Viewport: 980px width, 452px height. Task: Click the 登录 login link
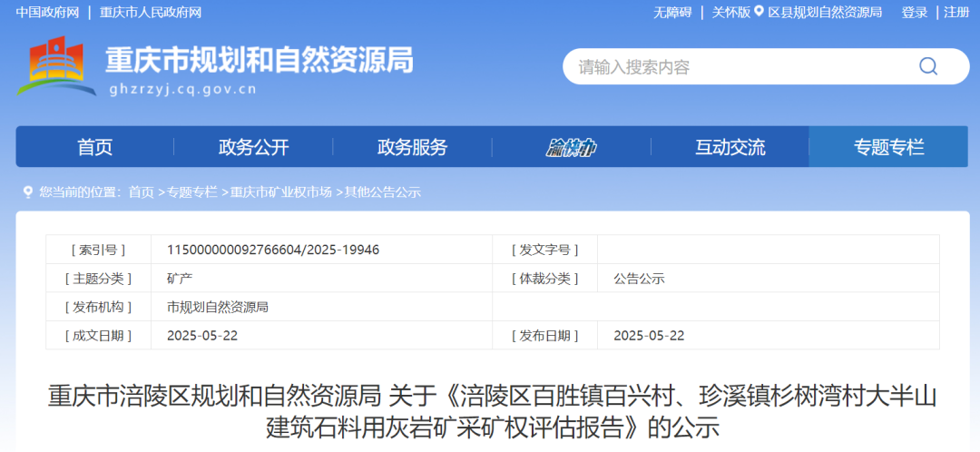[x=914, y=12]
